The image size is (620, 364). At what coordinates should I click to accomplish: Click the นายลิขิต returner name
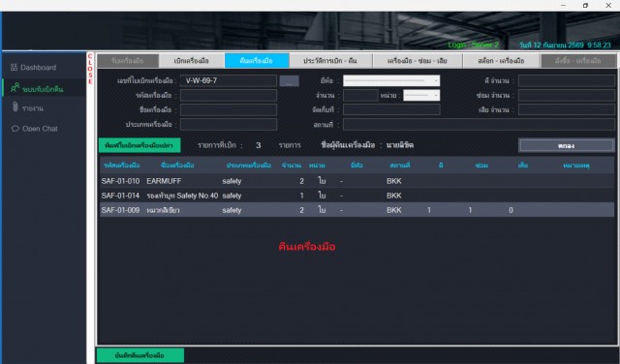coord(400,145)
